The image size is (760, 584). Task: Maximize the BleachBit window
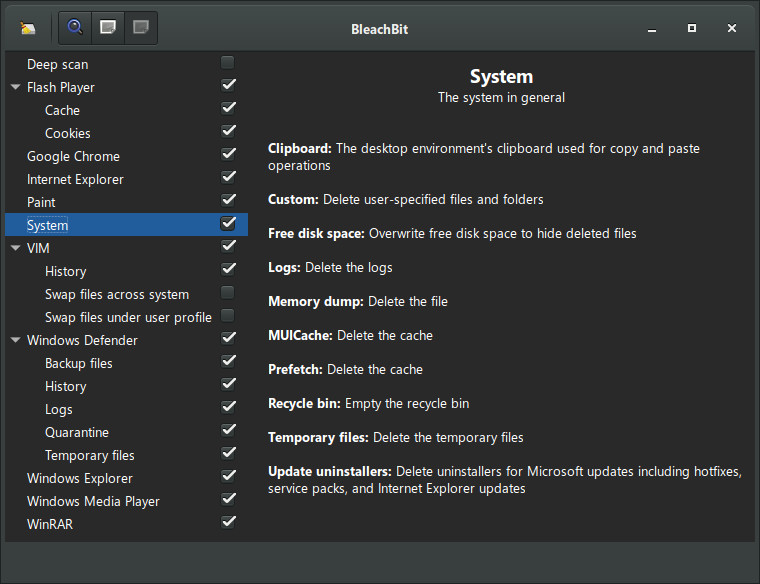(x=692, y=29)
